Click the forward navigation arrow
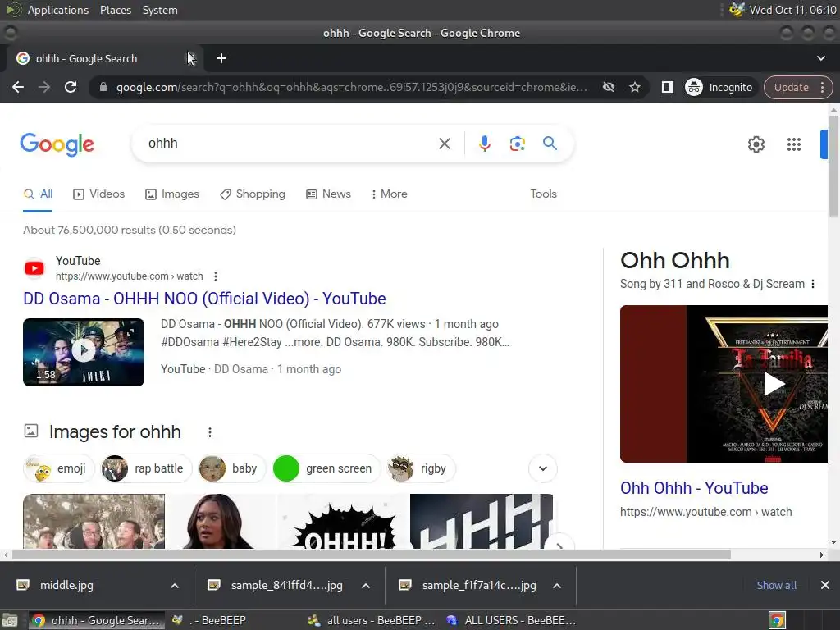 (x=44, y=87)
